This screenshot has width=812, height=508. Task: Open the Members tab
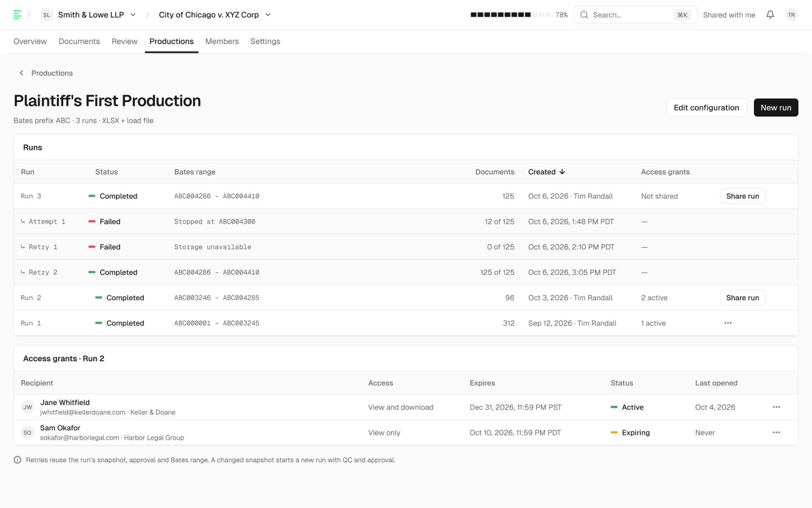click(222, 41)
